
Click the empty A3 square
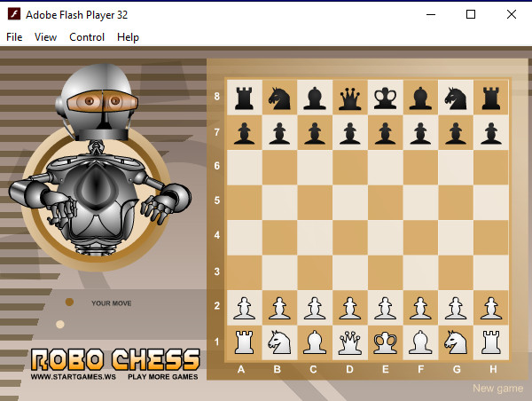(x=244, y=273)
